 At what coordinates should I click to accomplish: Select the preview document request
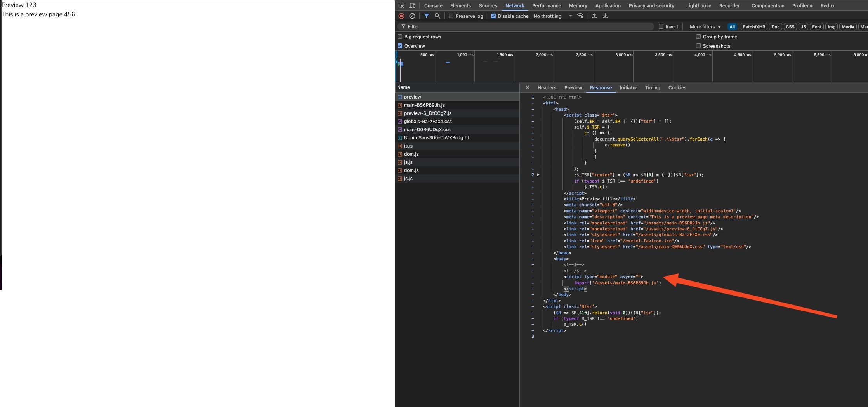pos(457,97)
